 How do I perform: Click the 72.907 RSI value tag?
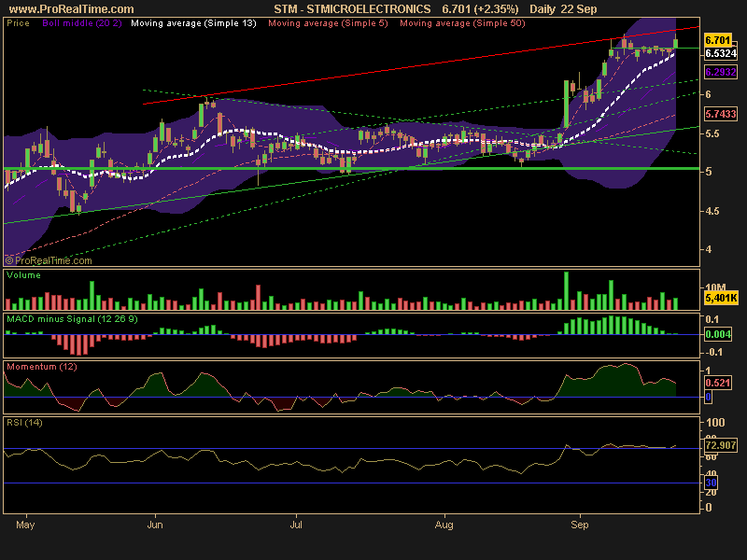coord(720,447)
